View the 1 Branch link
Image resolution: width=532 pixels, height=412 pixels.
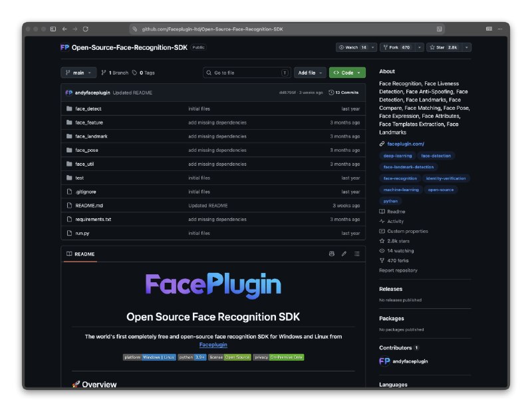pyautogui.click(x=114, y=73)
